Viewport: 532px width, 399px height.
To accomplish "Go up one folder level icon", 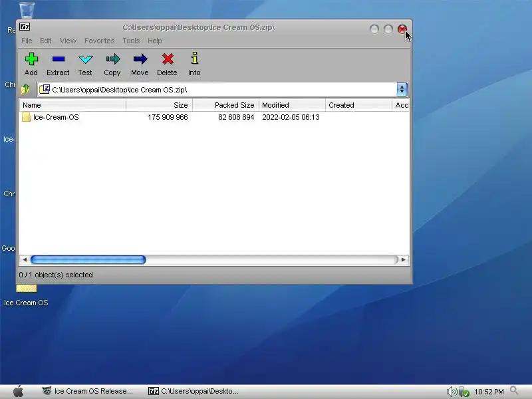I will (x=25, y=89).
